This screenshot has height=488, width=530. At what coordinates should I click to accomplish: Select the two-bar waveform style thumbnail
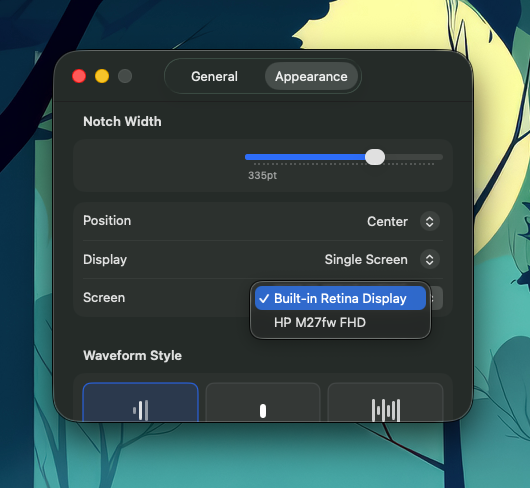pyautogui.click(x=141, y=402)
